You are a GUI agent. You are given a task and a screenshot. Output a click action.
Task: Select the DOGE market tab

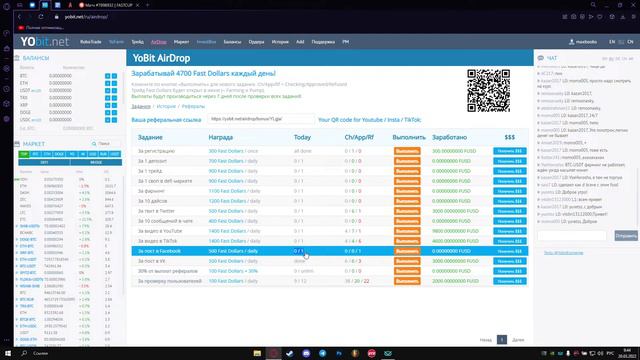pyautogui.click(x=59, y=154)
